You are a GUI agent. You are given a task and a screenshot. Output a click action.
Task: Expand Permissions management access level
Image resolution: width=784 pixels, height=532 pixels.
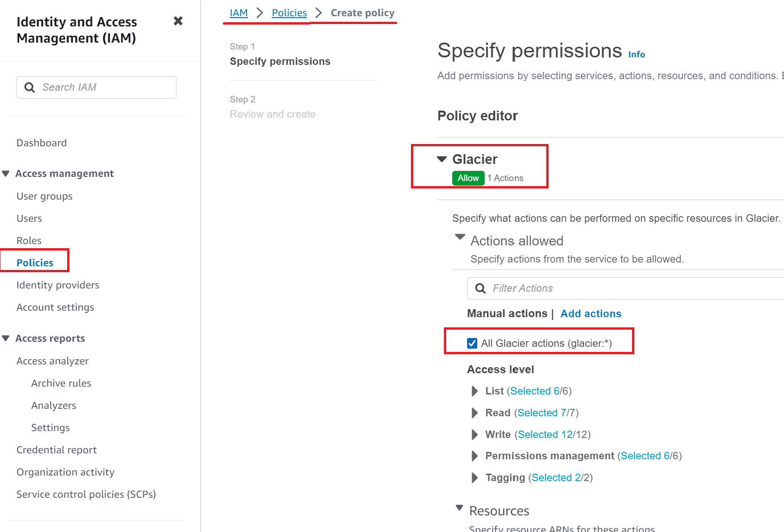point(474,456)
